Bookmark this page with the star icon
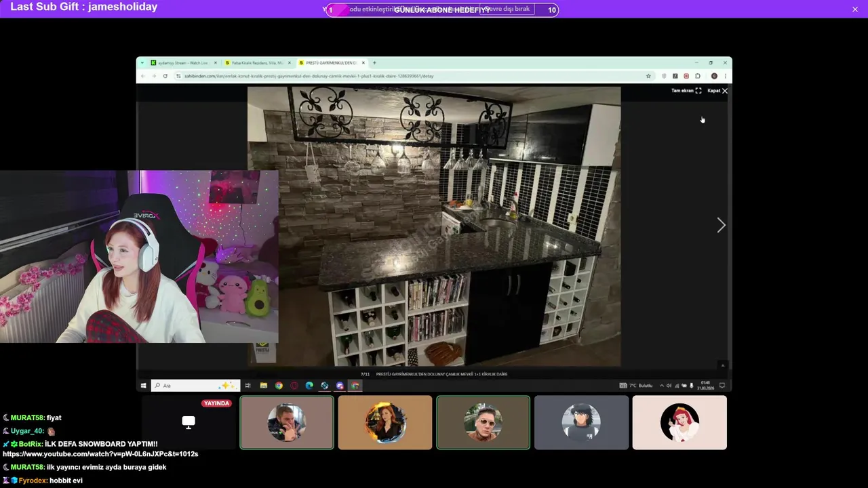The width and height of the screenshot is (868, 488). point(648,76)
